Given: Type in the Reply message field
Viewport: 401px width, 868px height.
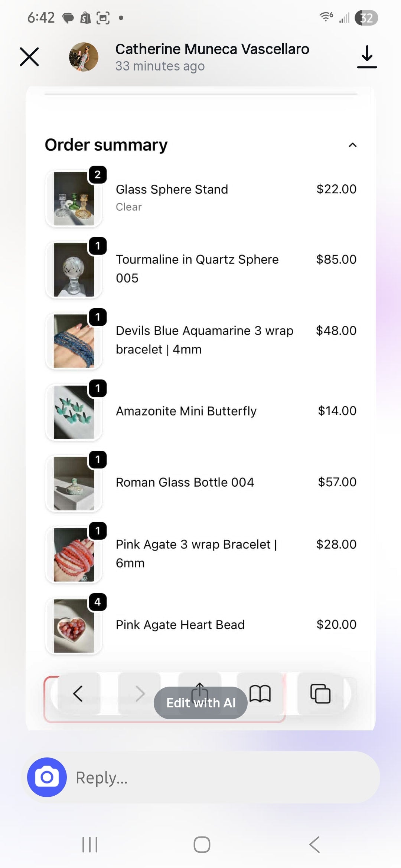Looking at the screenshot, I should tap(223, 777).
